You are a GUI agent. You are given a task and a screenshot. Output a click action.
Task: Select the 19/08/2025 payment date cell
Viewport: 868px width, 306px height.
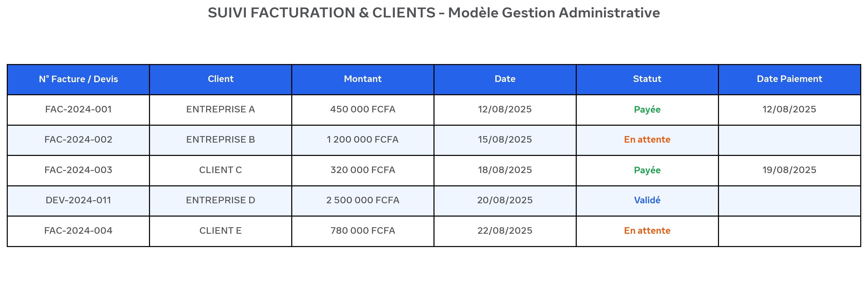tap(789, 170)
